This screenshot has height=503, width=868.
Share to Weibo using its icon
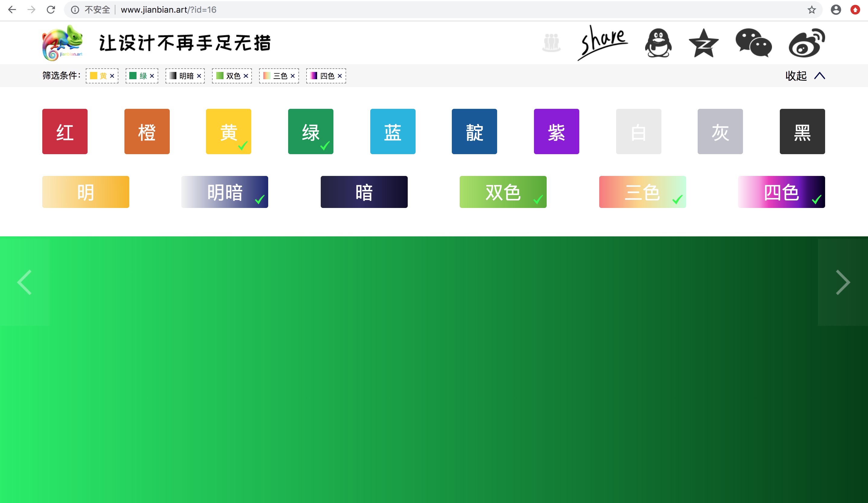(806, 43)
